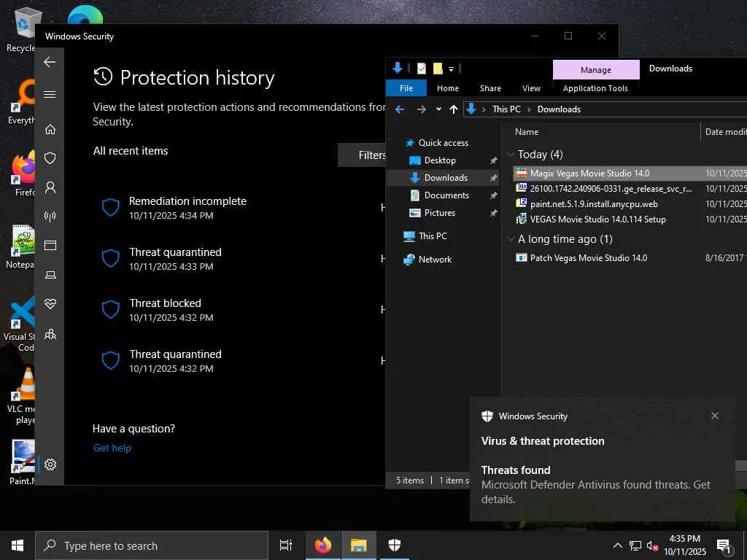Screen dimensions: 747x560
Task: Select Desktop in navigation pane
Action: point(440,160)
